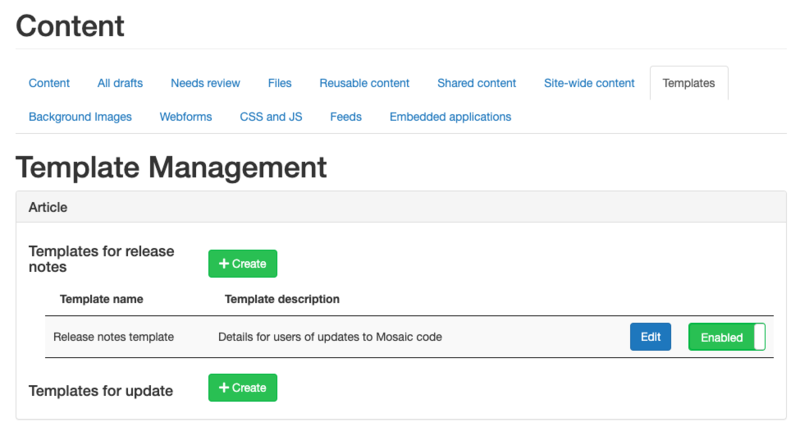Click the Release notes template row name
The width and height of the screenshot is (800, 432).
click(113, 337)
